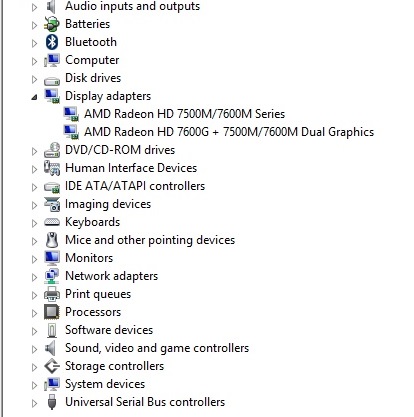
Task: Expand the Human Interface Devices node
Action: (34, 169)
